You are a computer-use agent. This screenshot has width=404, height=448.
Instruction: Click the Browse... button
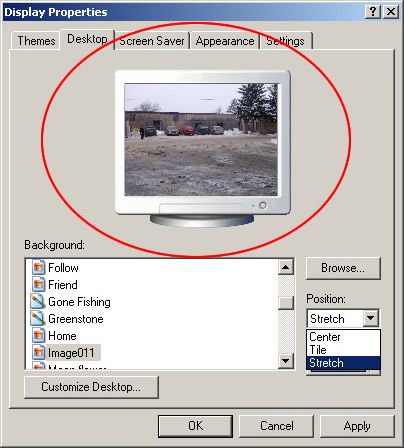(x=343, y=268)
